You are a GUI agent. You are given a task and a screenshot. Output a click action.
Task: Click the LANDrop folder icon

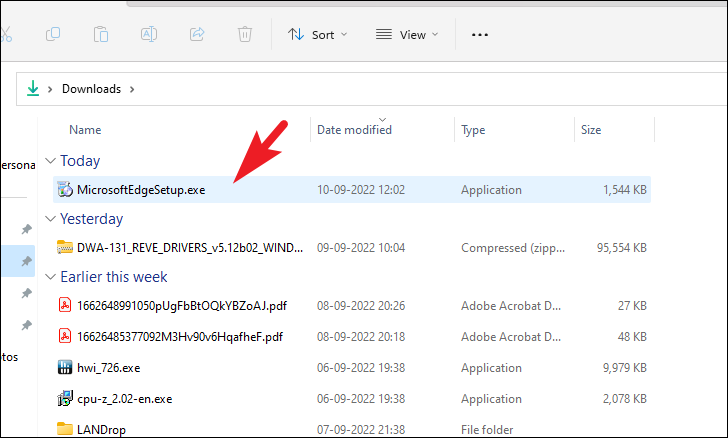65,429
